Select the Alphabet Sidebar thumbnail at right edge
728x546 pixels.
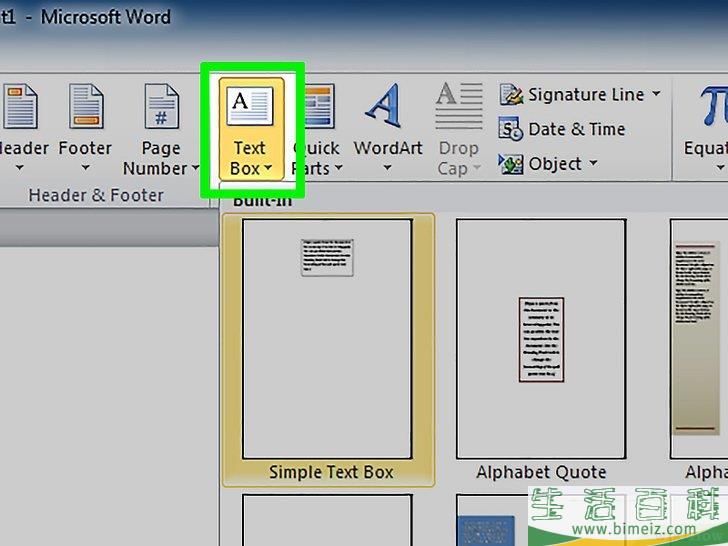pos(699,339)
